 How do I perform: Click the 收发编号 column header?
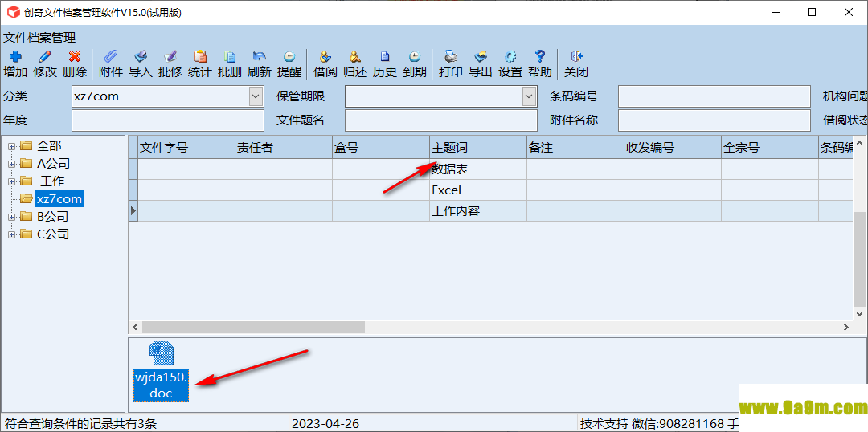673,148
